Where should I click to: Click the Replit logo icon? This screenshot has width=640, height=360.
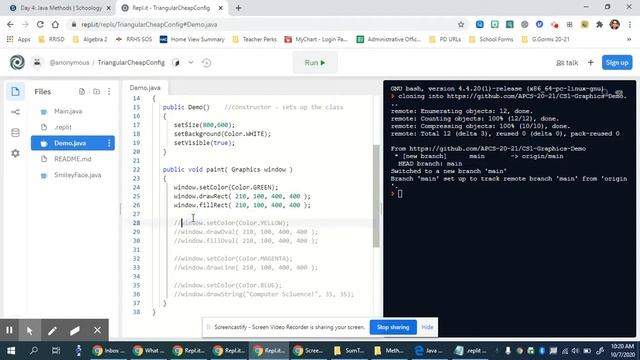click(x=17, y=62)
